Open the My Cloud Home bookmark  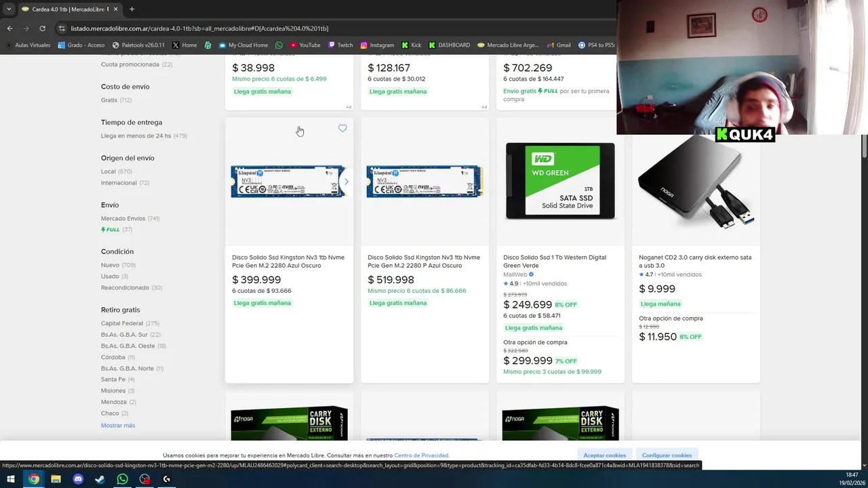[x=243, y=45]
